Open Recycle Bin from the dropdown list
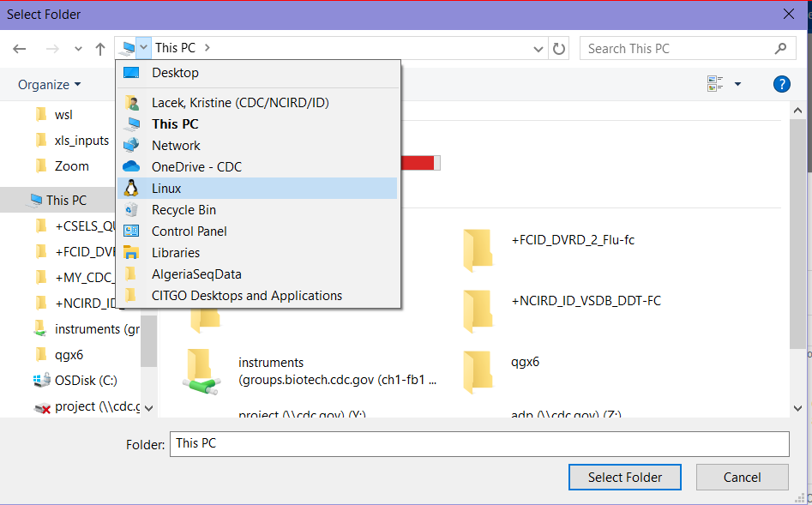812x505 pixels. (x=257, y=210)
